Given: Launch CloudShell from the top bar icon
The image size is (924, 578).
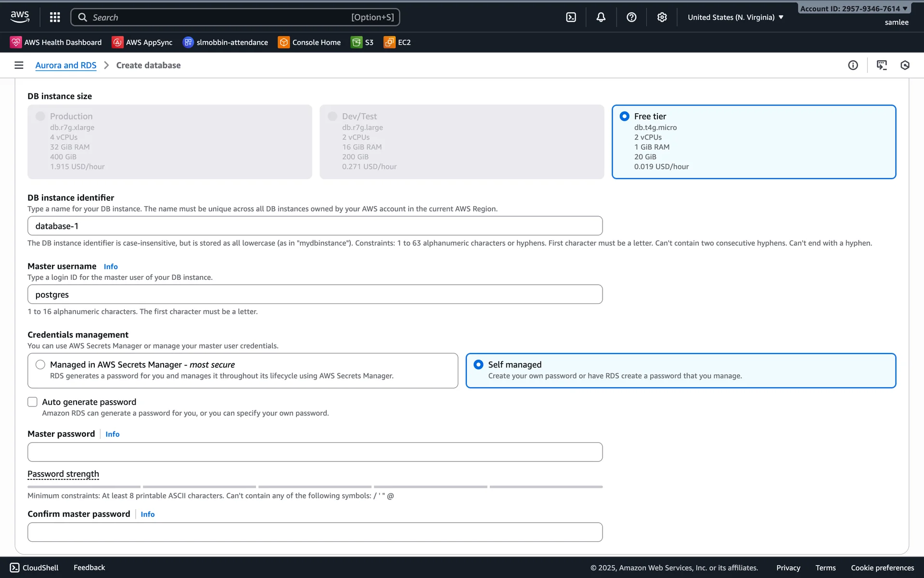Looking at the screenshot, I should [x=571, y=17].
